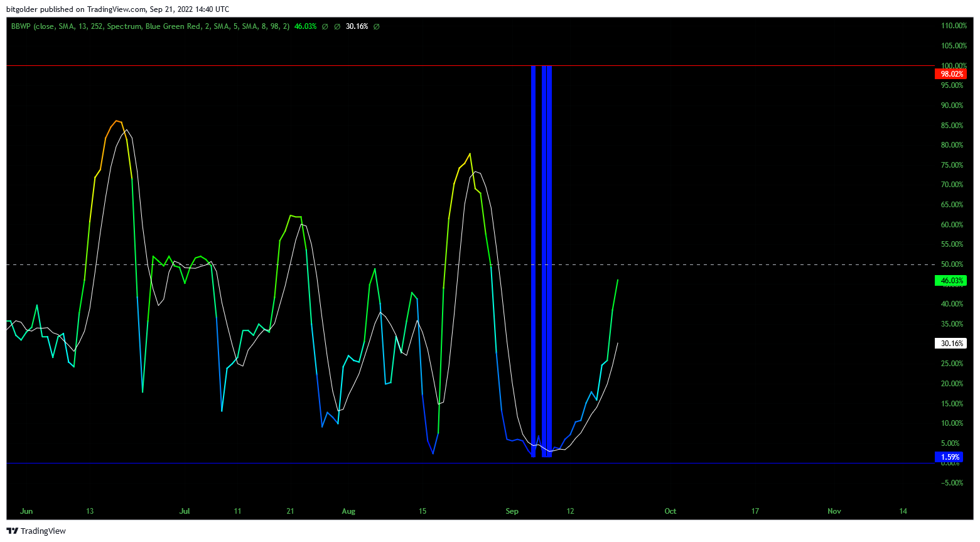This screenshot has width=980, height=542.
Task: Click the 105.00% scale label
Action: click(954, 46)
